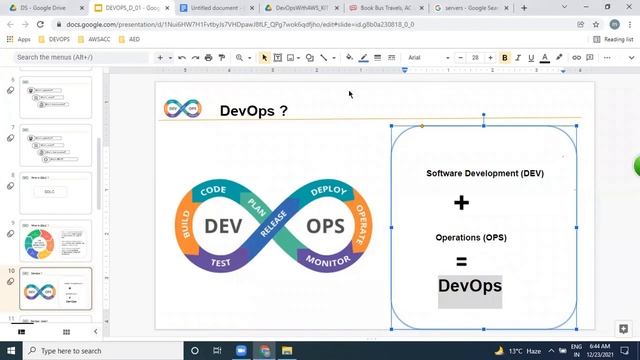The width and height of the screenshot is (640, 360).
Task: Open Border dash options
Action: click(391, 58)
